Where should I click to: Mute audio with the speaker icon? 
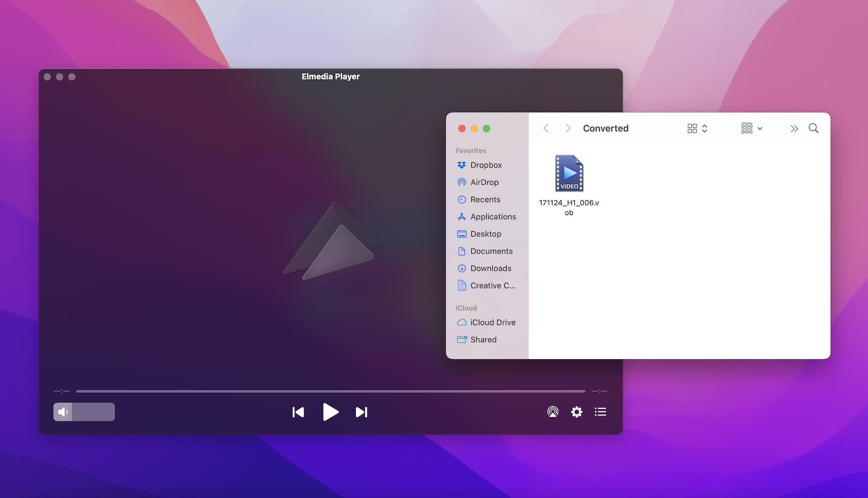[x=63, y=412]
